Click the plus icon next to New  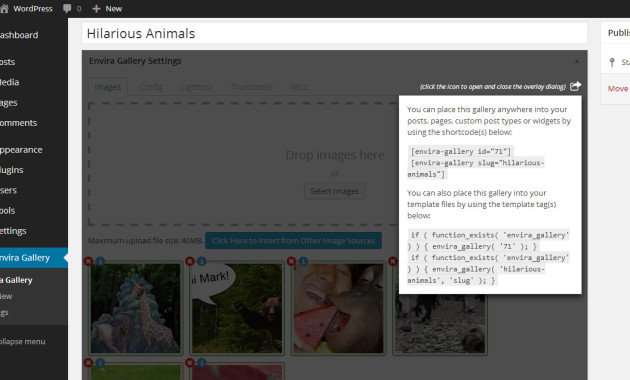96,8
